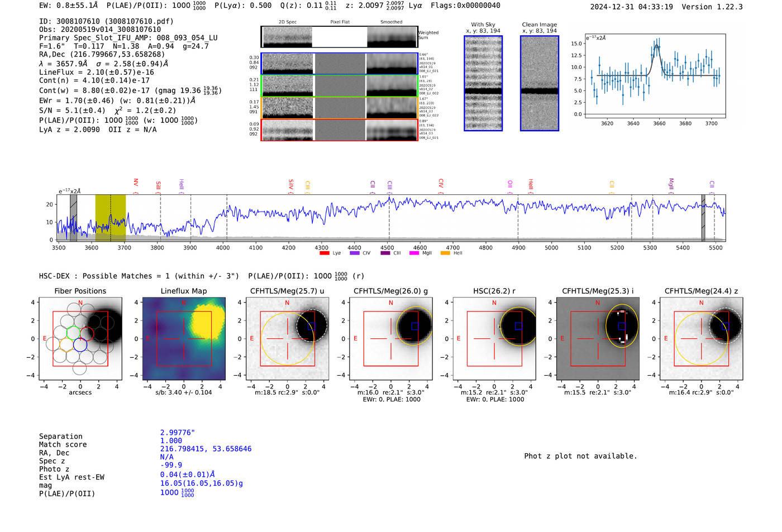Open the Fiber Positions image
Viewport: 782px width, 532px height.
[80, 339]
